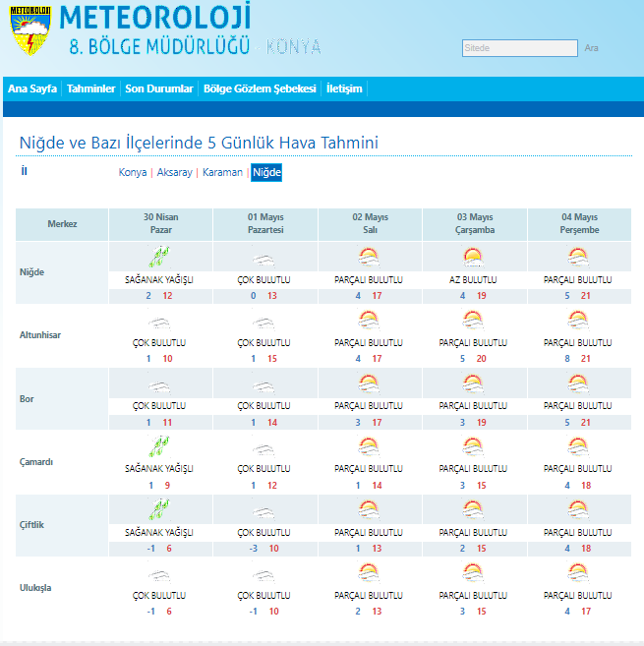
Task: Go to Aksaray province forecast
Action: click(175, 172)
